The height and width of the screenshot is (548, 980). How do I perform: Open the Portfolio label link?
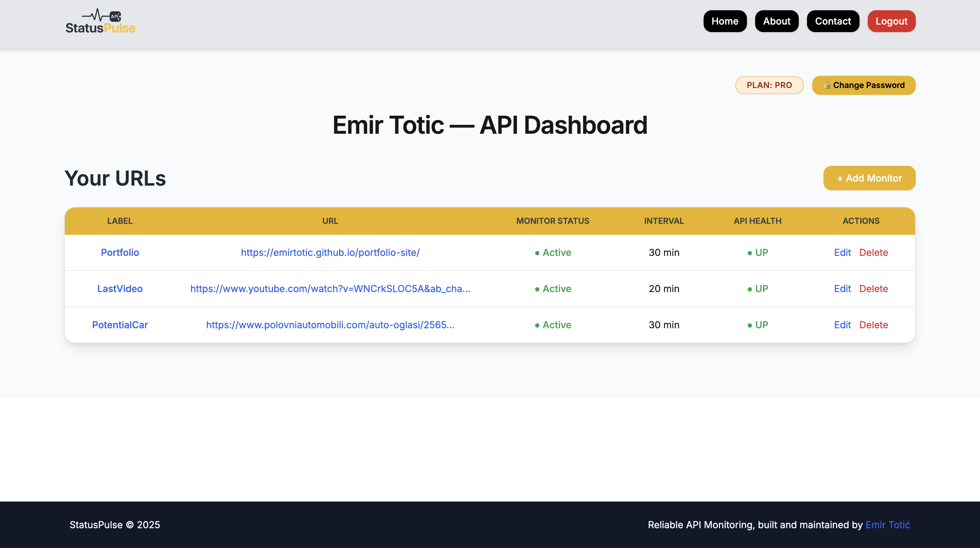click(x=120, y=253)
